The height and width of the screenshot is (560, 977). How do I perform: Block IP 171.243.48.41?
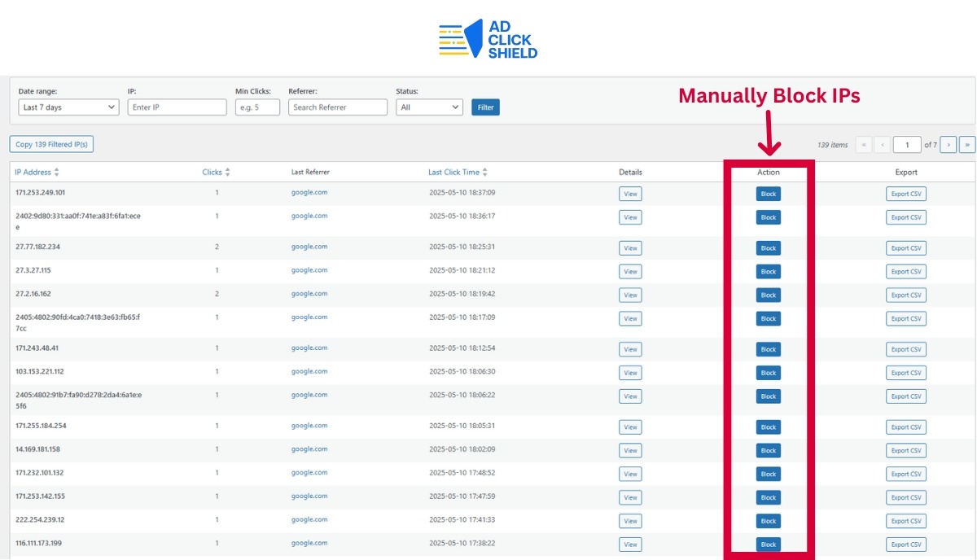(x=768, y=349)
